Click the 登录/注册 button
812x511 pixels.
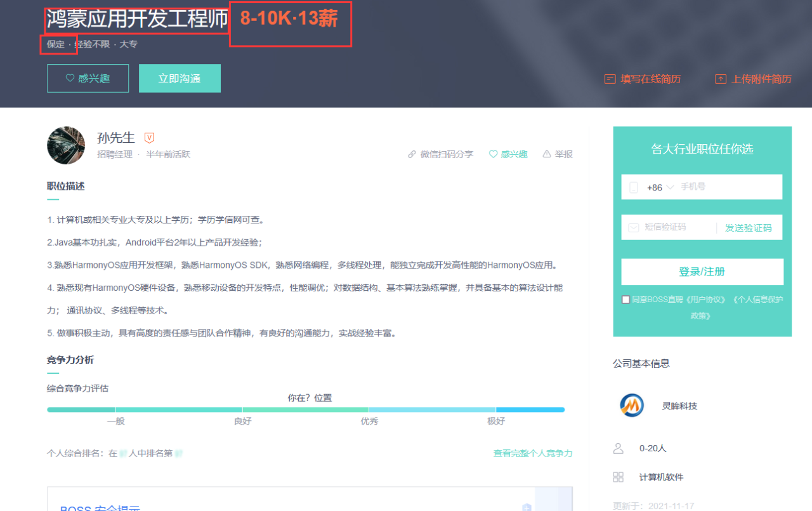702,272
